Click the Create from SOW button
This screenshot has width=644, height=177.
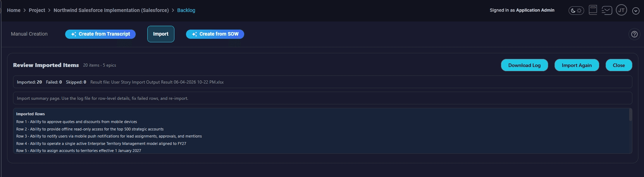(215, 34)
